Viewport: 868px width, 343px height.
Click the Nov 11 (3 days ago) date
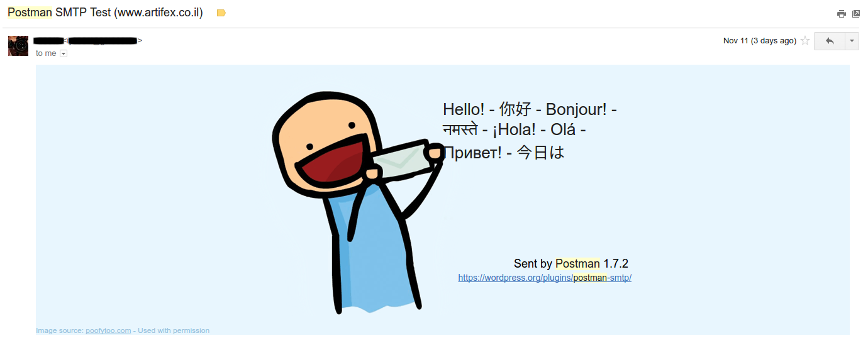click(760, 41)
